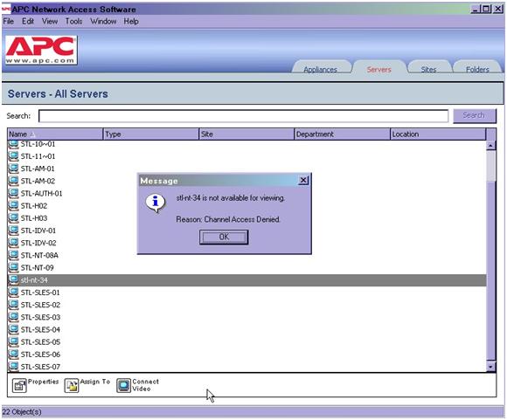This screenshot has height=420, width=507.
Task: Click the Assign To icon
Action: pyautogui.click(x=72, y=385)
